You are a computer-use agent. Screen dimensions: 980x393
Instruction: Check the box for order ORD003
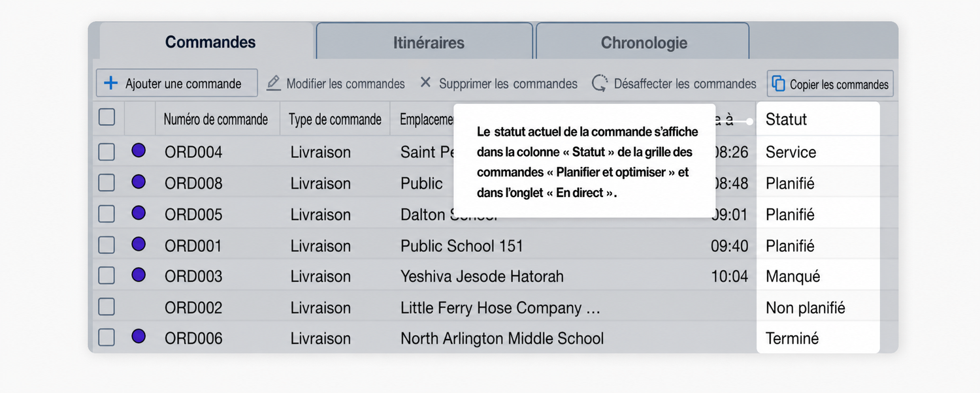(106, 275)
